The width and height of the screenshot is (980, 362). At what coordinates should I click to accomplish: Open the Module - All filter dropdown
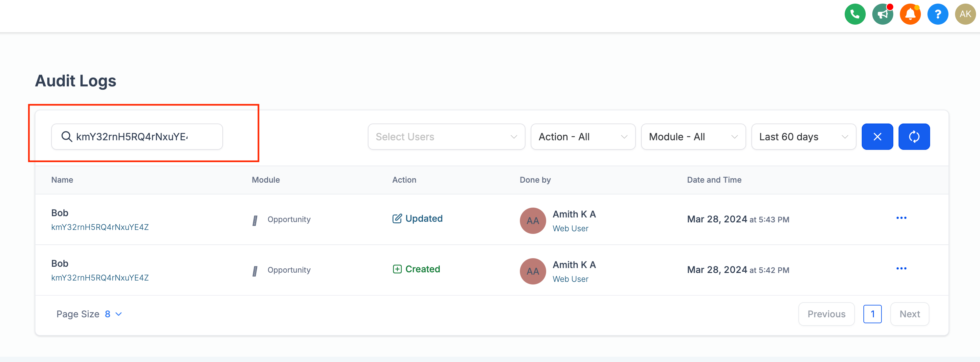(x=693, y=137)
